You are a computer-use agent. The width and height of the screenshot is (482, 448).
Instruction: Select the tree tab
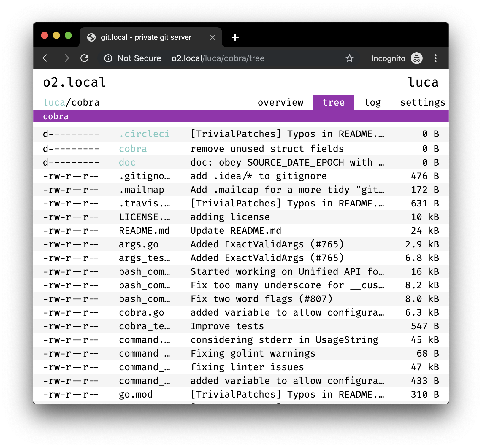[x=334, y=103]
